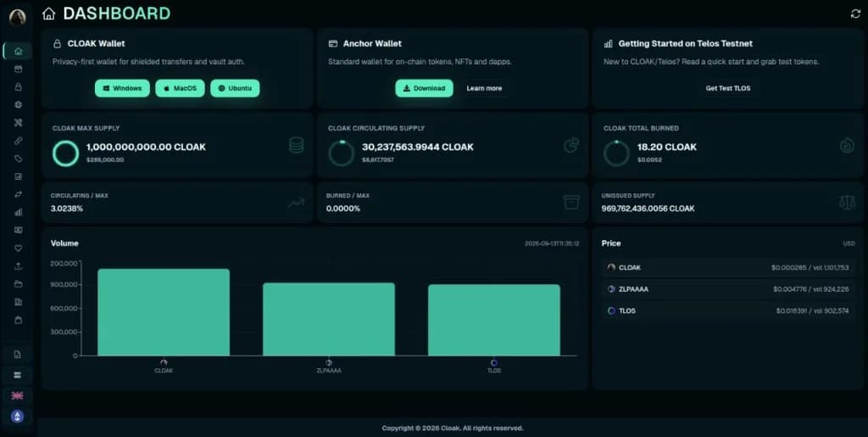Image resolution: width=868 pixels, height=437 pixels.
Task: Click the buildings icon in sidebar
Action: [x=18, y=302]
